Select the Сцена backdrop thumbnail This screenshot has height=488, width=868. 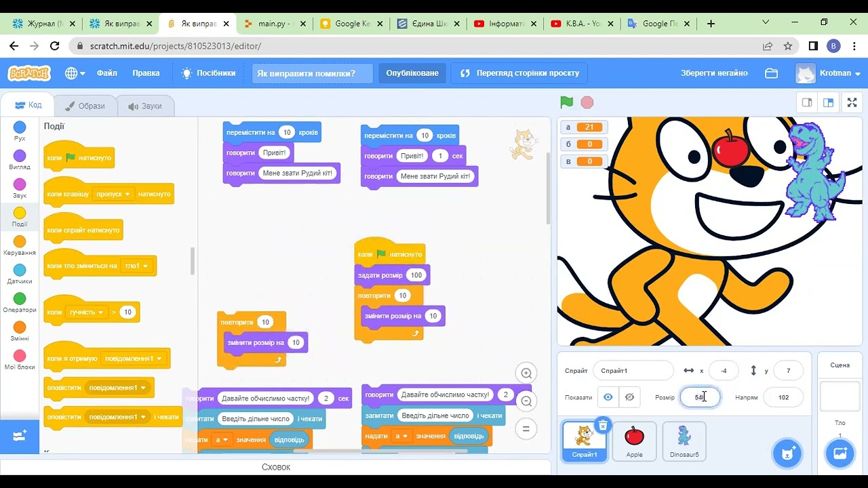click(840, 396)
